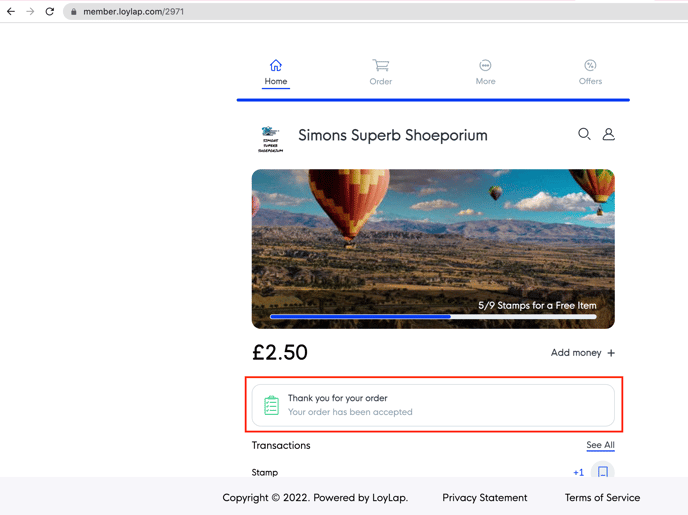Viewport: 688px width, 515px height.
Task: Open the Offers percent icon
Action: point(590,65)
